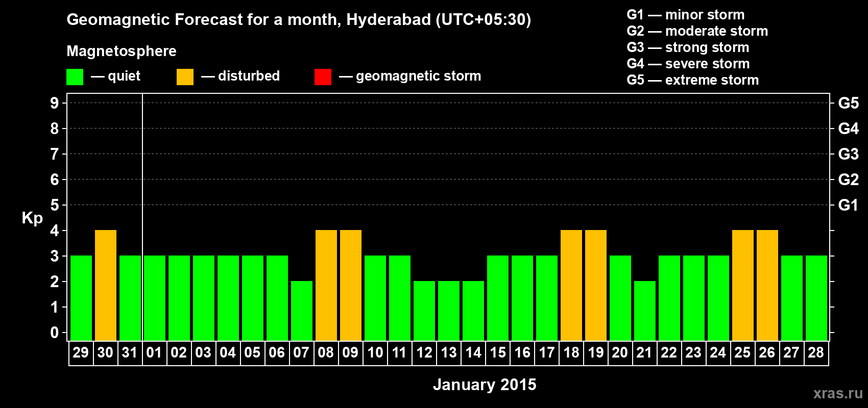
Task: Click the orange bar for day 18
Action: tap(571, 286)
